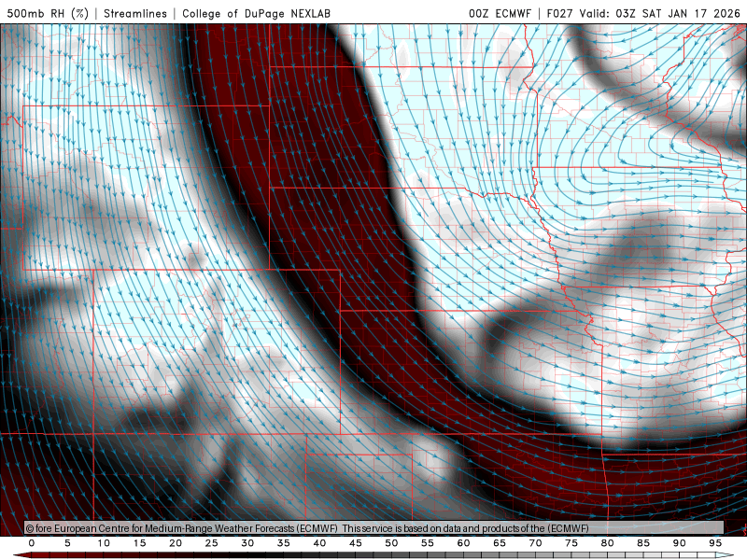747x560 pixels.
Task: Click the "35" value on color scale
Action: point(284,543)
